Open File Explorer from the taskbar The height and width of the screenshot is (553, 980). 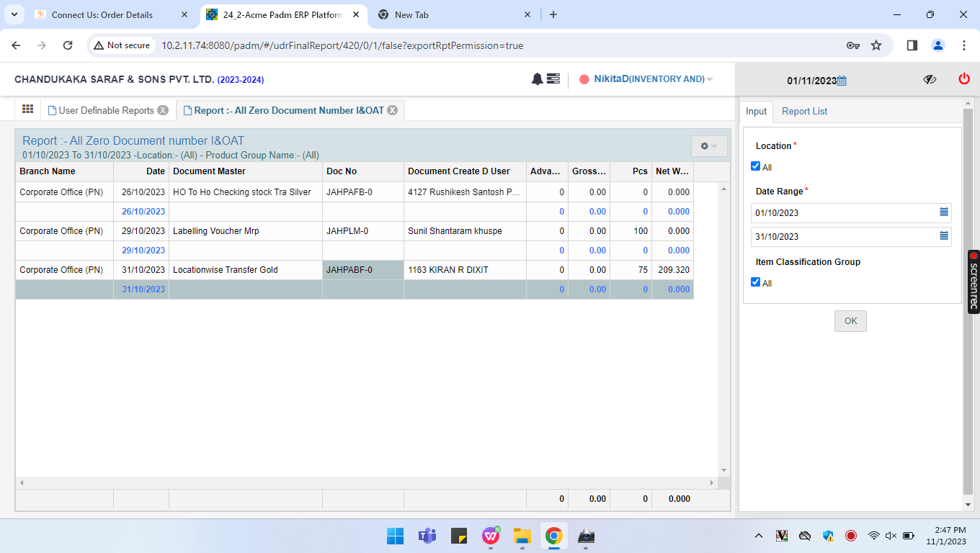click(522, 536)
